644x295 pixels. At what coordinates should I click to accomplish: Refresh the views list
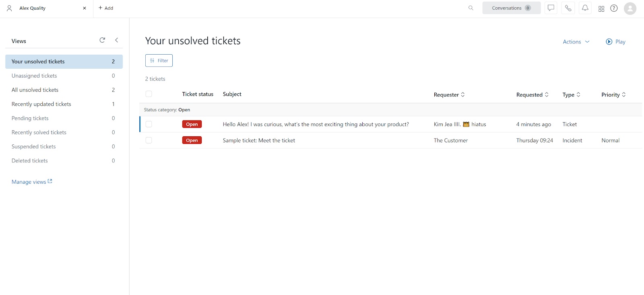click(102, 40)
